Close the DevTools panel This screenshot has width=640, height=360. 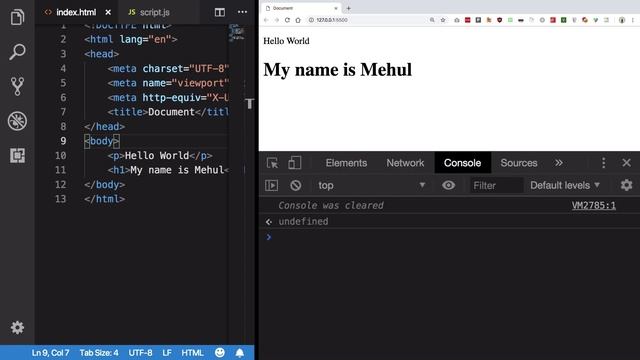click(x=627, y=163)
